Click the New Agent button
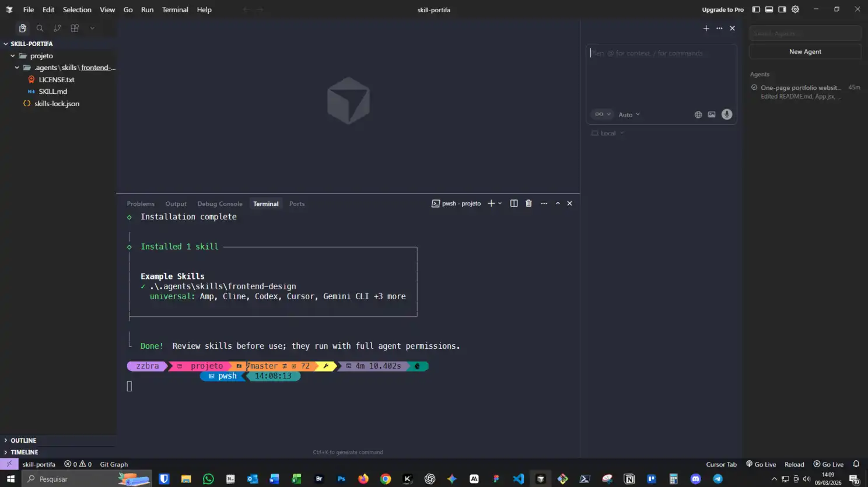Screen dimensions: 868x487 (x=804, y=51)
